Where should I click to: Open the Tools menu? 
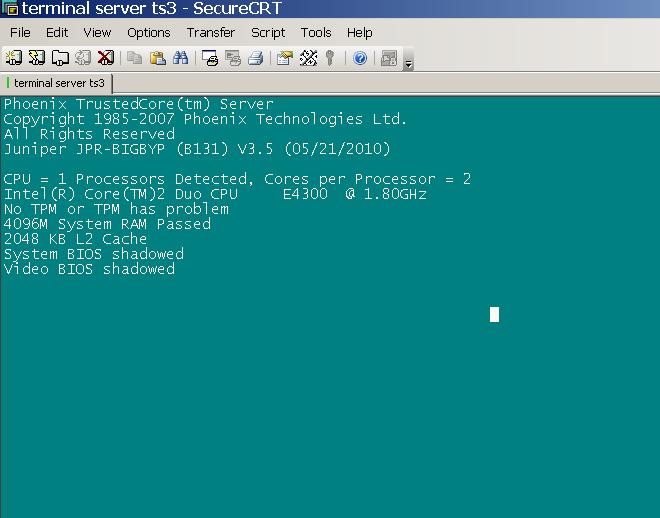point(316,32)
